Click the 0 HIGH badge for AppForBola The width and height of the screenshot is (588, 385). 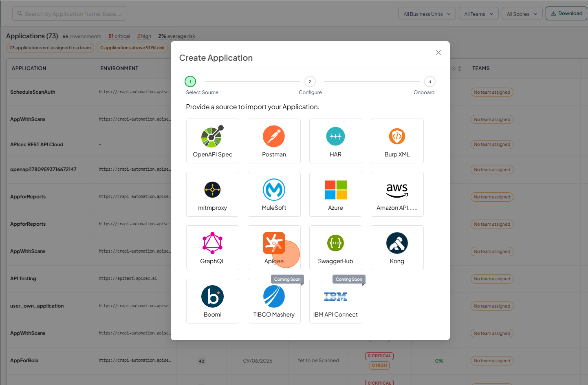(379, 365)
